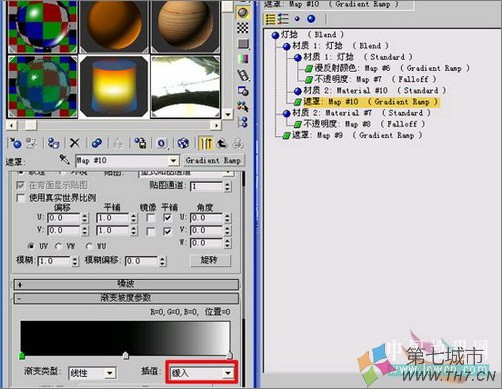Expand the 噪波 rollout
The height and width of the screenshot is (389, 502).
(126, 284)
